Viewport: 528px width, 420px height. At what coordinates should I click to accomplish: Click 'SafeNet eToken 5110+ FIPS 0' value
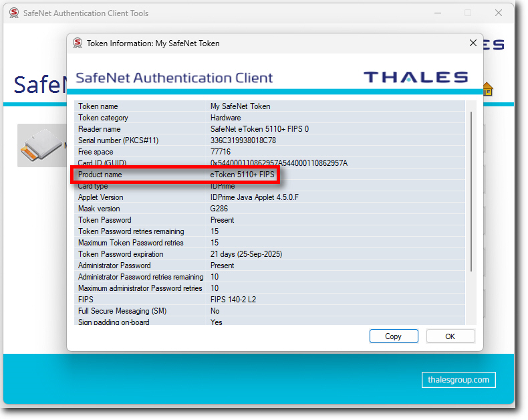coord(259,129)
